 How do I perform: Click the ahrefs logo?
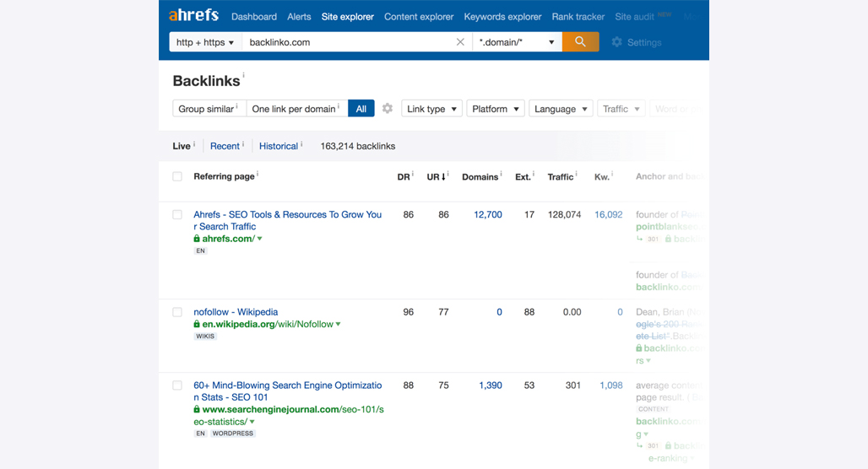click(193, 15)
